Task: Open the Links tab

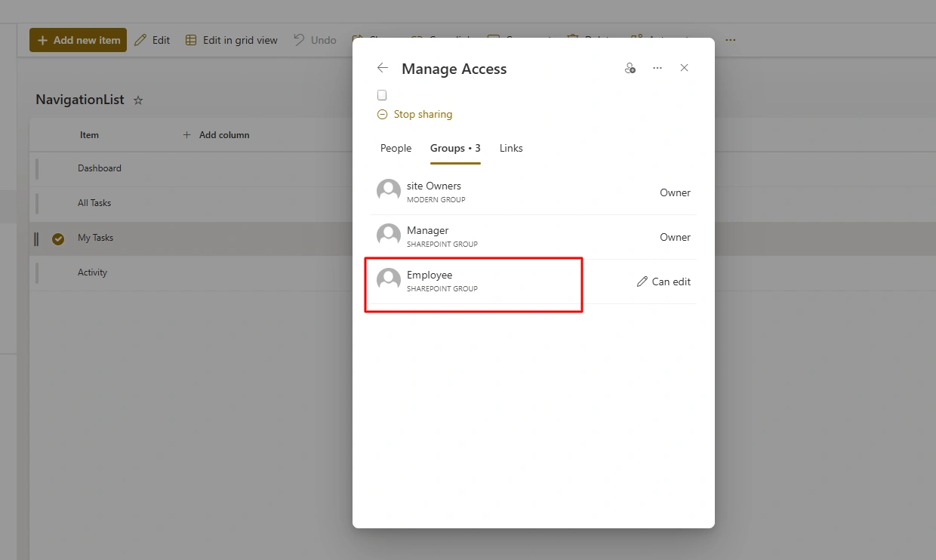Action: point(511,149)
